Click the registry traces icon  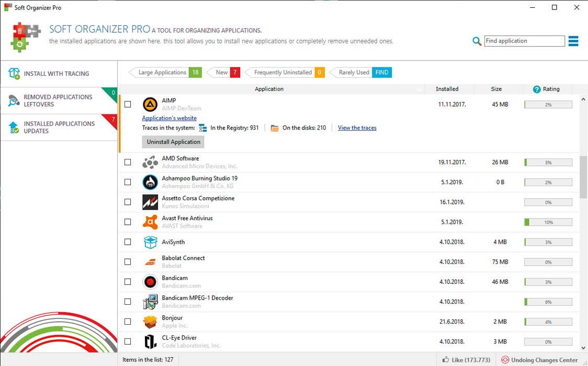202,128
